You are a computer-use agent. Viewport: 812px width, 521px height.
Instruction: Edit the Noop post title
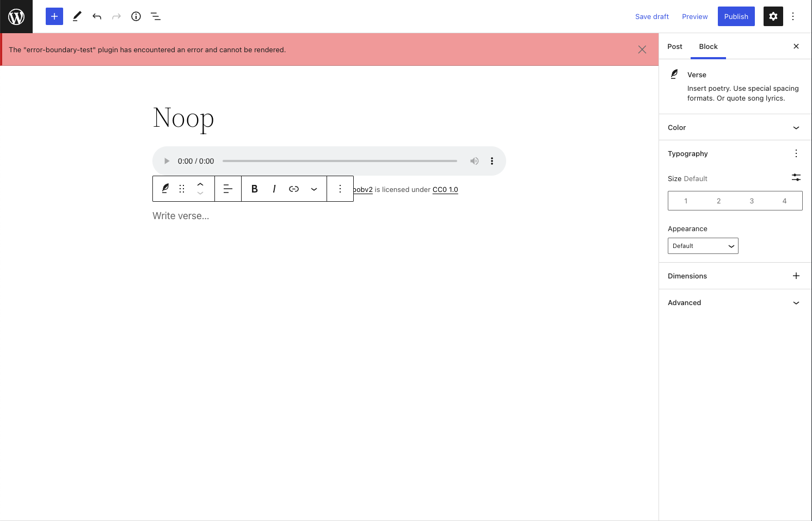pyautogui.click(x=183, y=118)
